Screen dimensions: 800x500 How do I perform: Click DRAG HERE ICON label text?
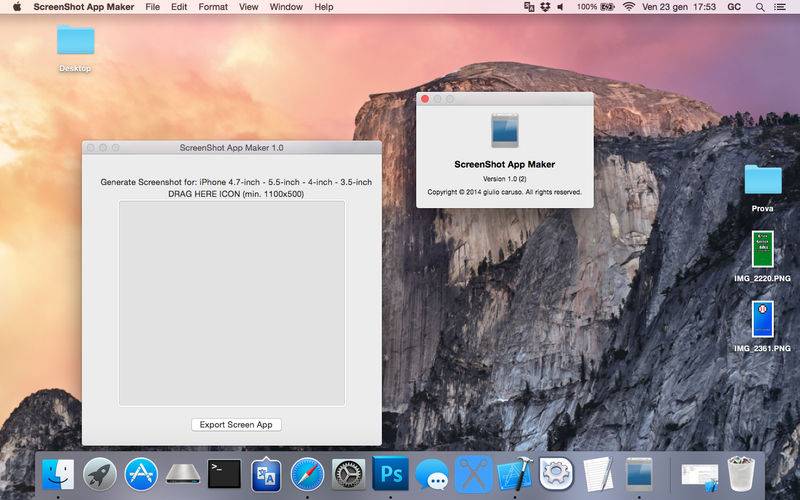pos(236,194)
